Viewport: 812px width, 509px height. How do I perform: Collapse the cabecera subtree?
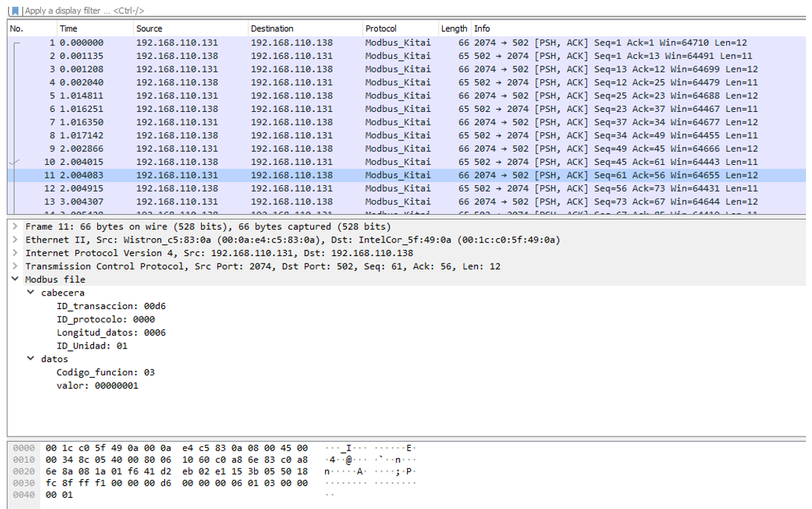tap(31, 293)
